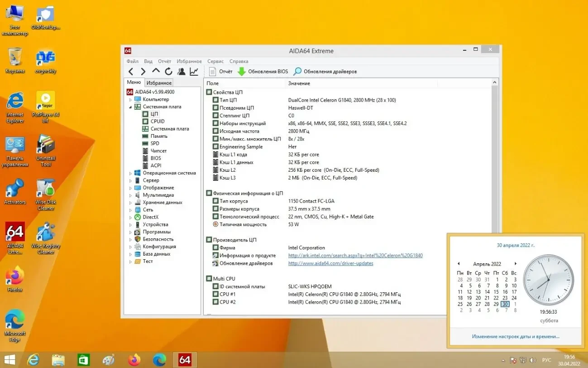
Task: Click the refresh icon in the toolbar
Action: (168, 71)
